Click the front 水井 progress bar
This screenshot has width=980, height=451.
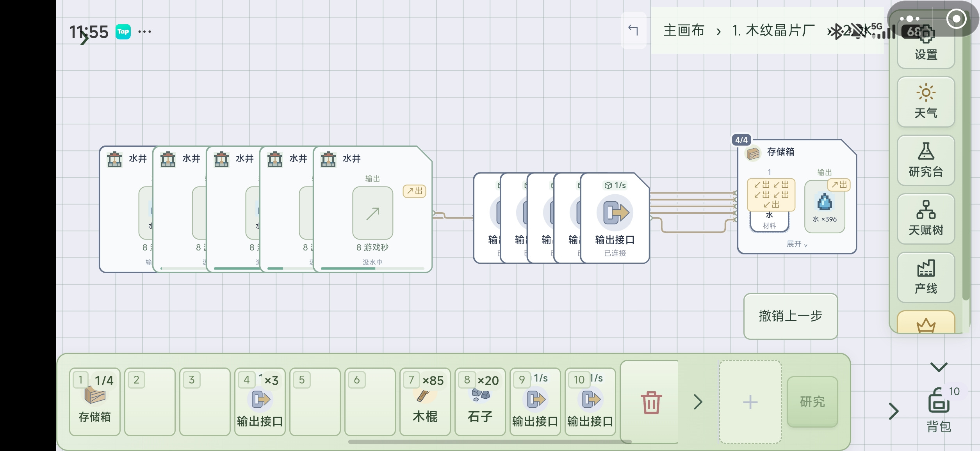tap(372, 268)
